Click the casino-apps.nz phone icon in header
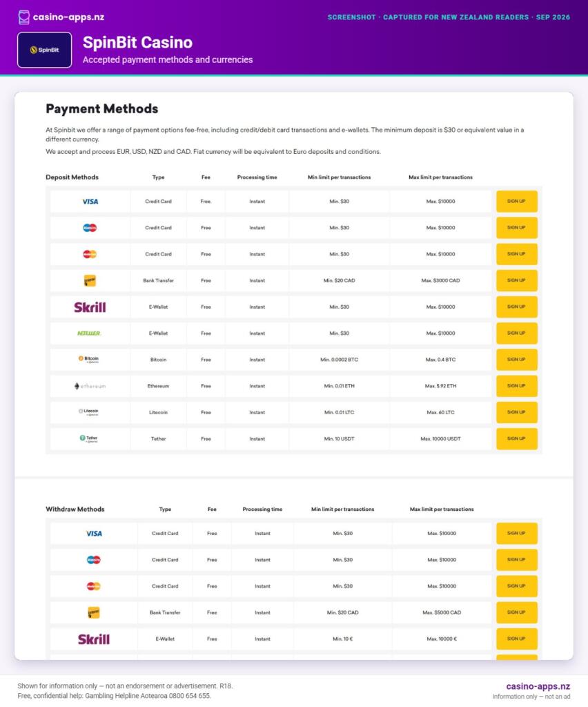 [x=24, y=17]
